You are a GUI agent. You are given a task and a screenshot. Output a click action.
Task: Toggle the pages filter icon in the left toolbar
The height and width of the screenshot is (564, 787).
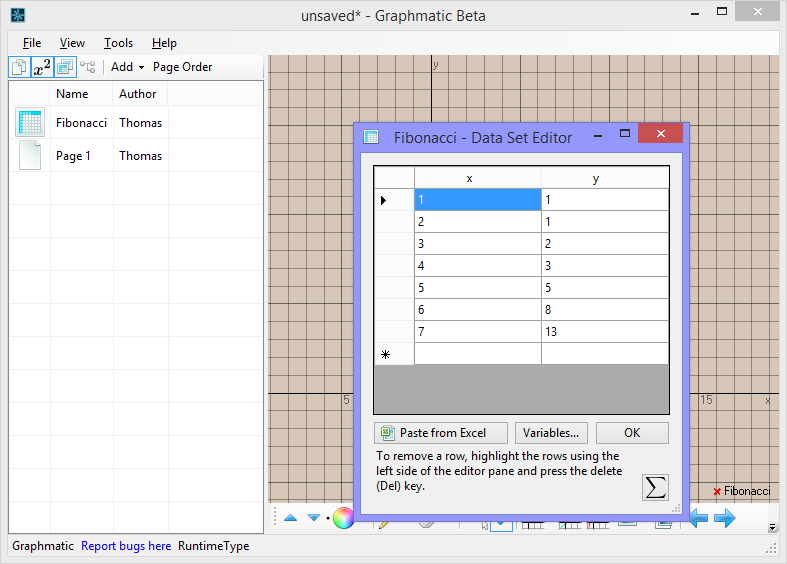(19, 67)
